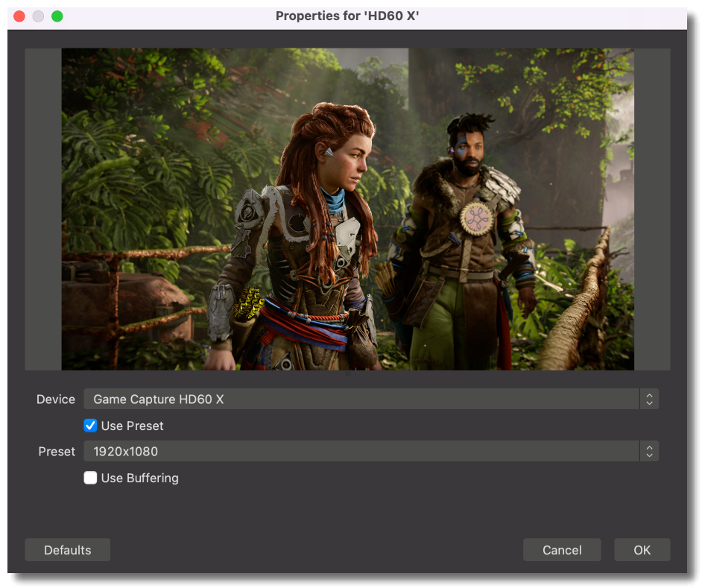
Task: Click the Use Buffering label text
Action: click(x=139, y=478)
